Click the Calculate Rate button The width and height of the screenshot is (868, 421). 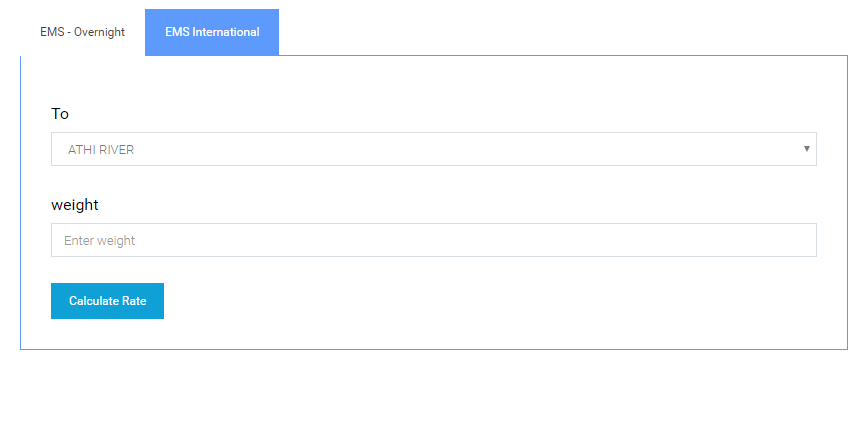(107, 301)
